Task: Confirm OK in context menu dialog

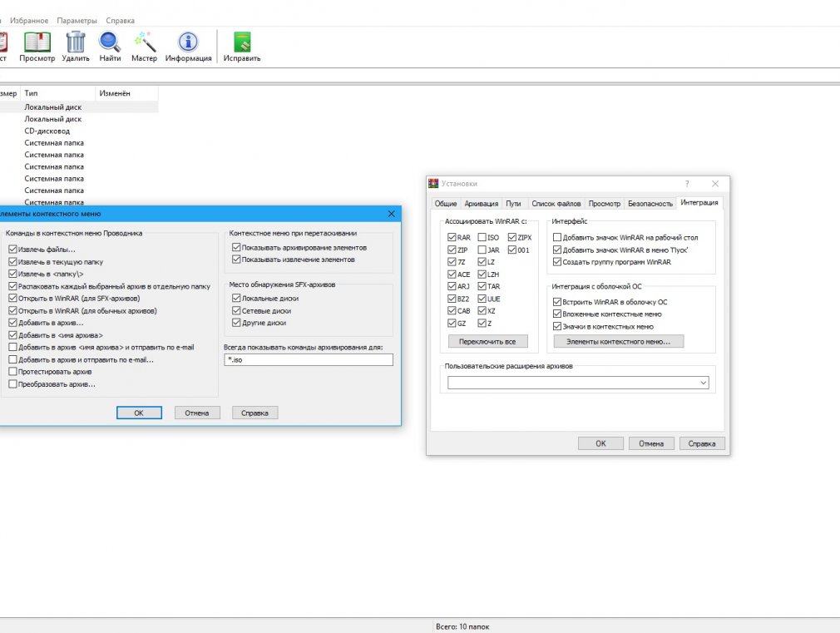Action: pos(139,413)
